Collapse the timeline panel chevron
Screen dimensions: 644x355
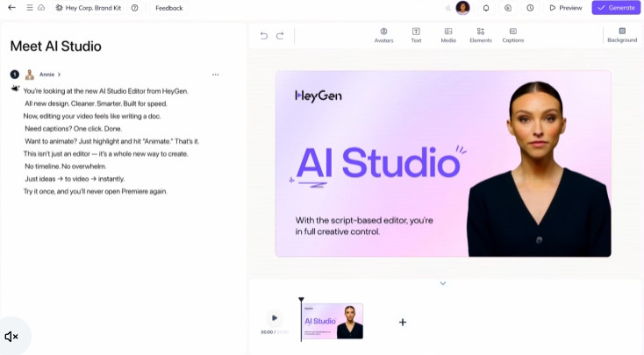pos(443,283)
